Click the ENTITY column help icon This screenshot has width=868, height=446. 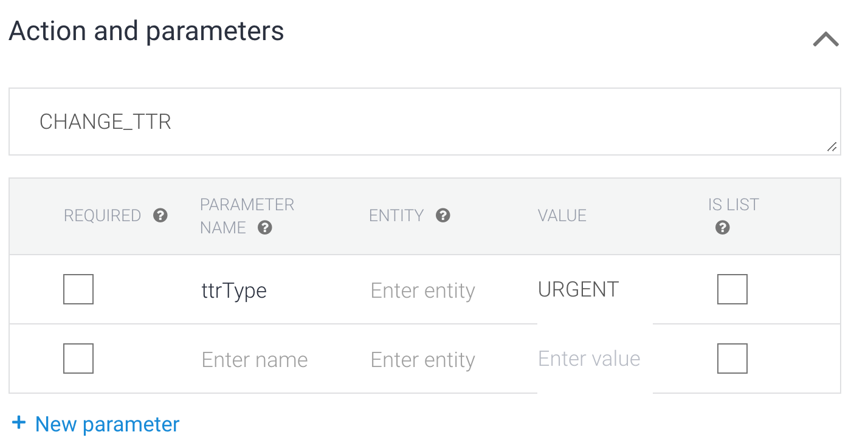click(x=443, y=215)
